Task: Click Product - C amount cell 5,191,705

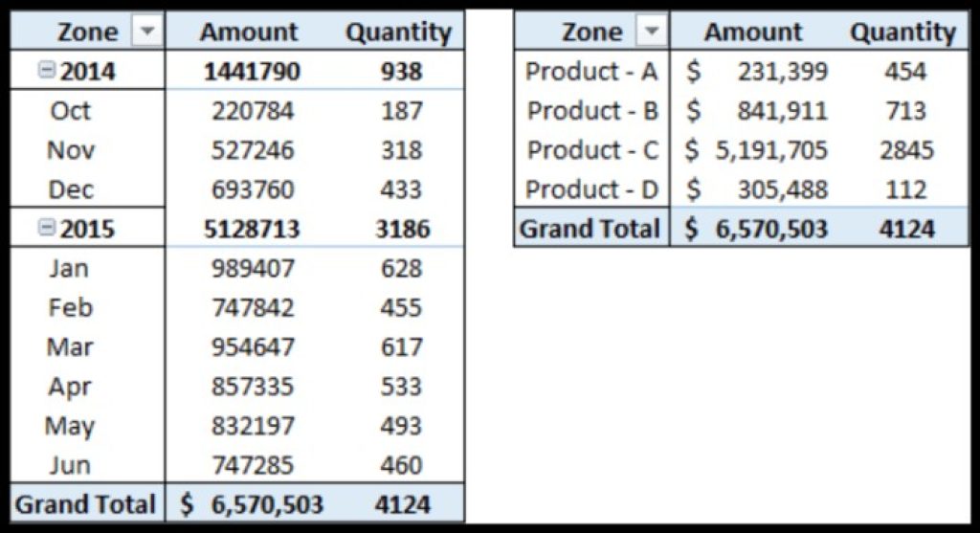Action: (x=769, y=150)
